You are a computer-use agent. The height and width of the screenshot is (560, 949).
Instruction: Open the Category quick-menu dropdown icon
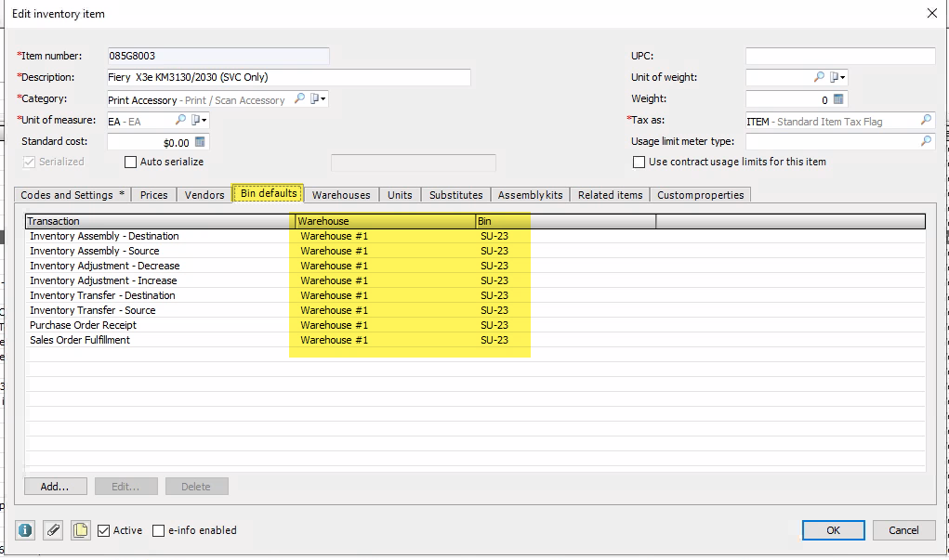[319, 98]
